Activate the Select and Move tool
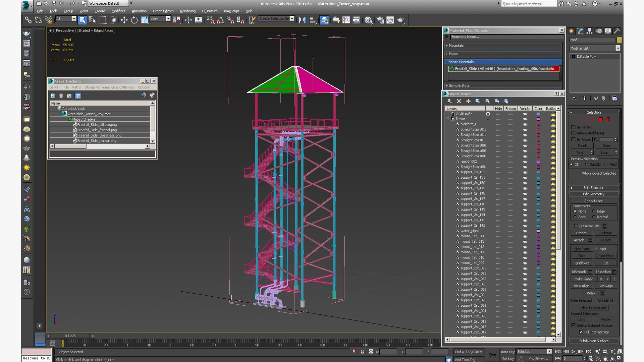 [124, 20]
